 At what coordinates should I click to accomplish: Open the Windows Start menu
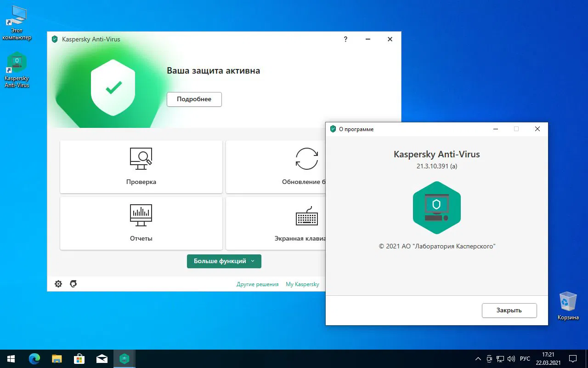click(11, 359)
